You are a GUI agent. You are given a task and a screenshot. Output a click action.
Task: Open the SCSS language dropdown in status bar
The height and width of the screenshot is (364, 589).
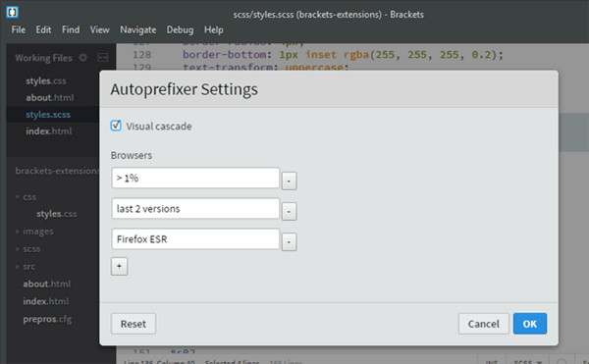(528, 361)
